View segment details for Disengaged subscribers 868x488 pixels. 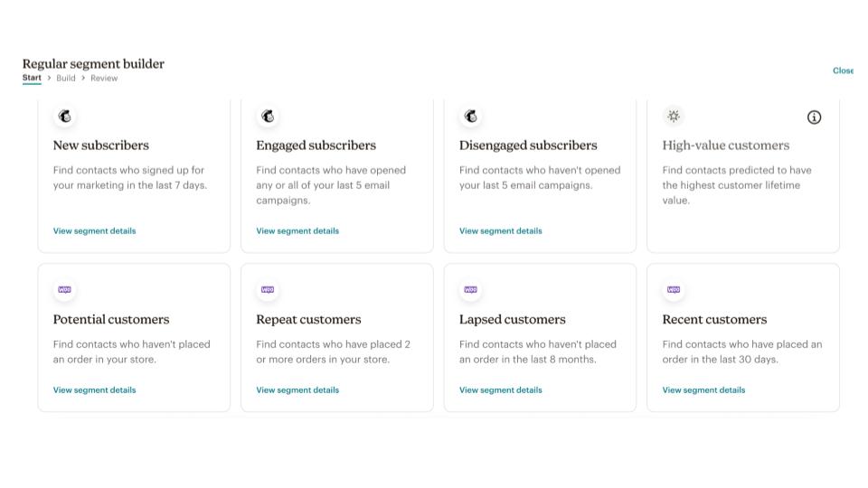click(x=500, y=231)
